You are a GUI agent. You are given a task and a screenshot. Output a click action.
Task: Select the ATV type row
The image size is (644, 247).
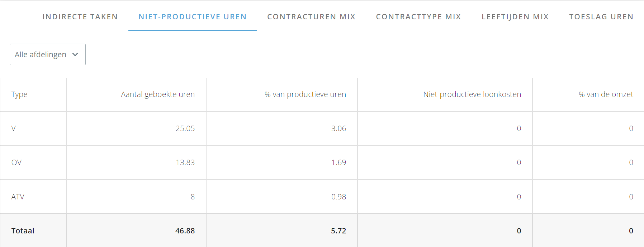click(x=322, y=197)
